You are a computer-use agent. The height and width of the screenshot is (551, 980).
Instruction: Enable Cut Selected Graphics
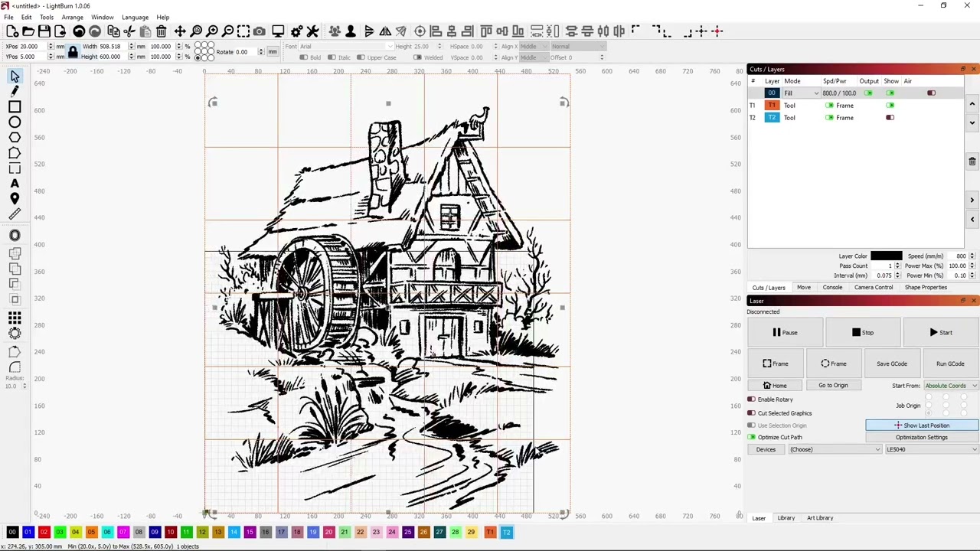752,413
